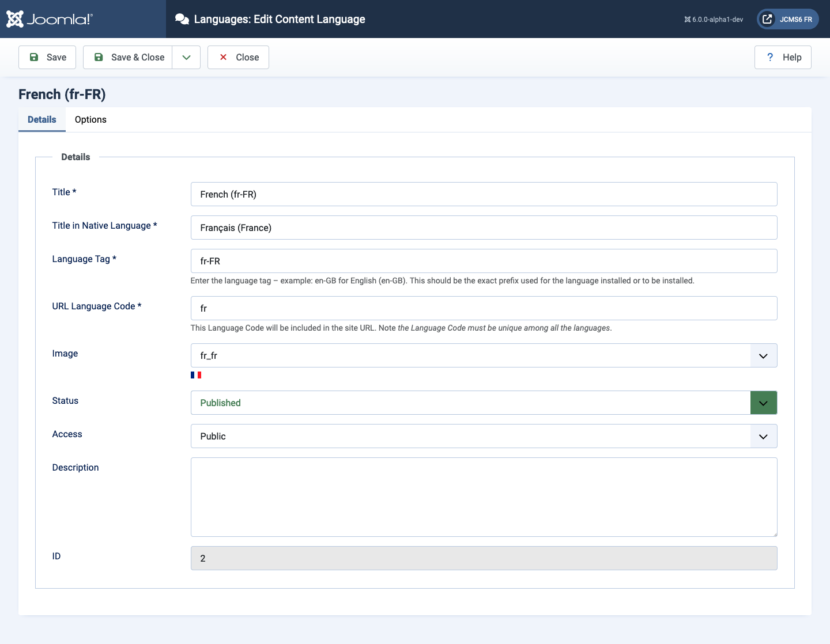The height and width of the screenshot is (644, 830).
Task: Click the Details fieldset legend
Action: [76, 157]
